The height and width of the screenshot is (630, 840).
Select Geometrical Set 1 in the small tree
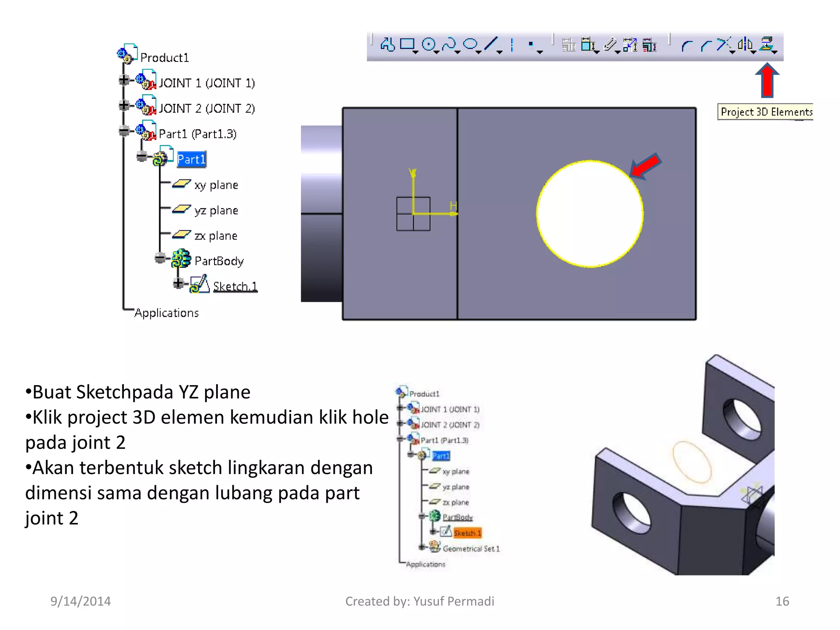[x=471, y=549]
